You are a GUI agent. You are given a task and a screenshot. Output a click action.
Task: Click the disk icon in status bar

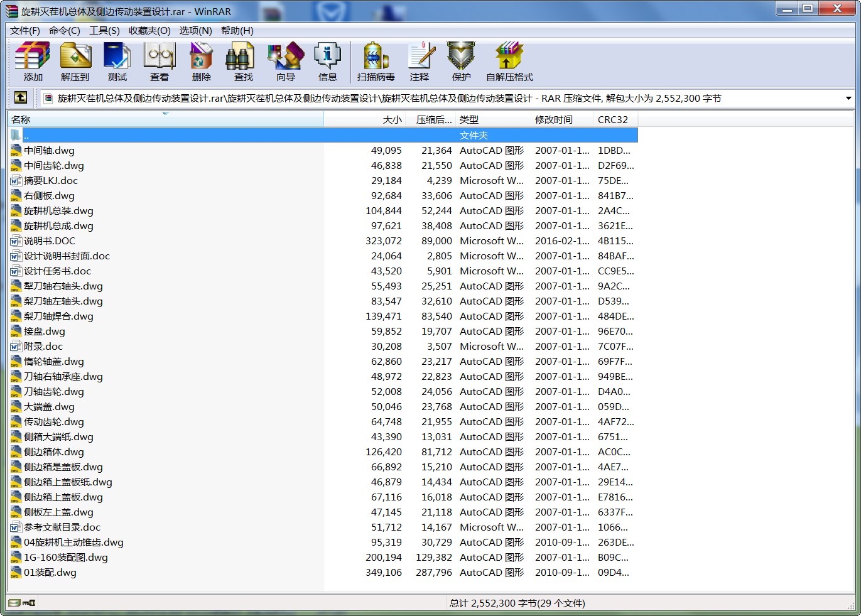pos(14,603)
